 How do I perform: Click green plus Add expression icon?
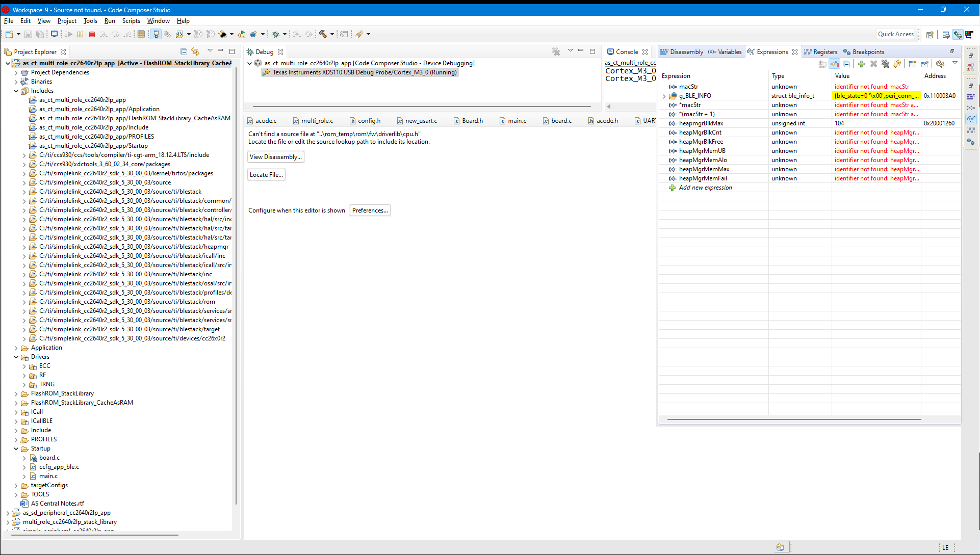(861, 64)
